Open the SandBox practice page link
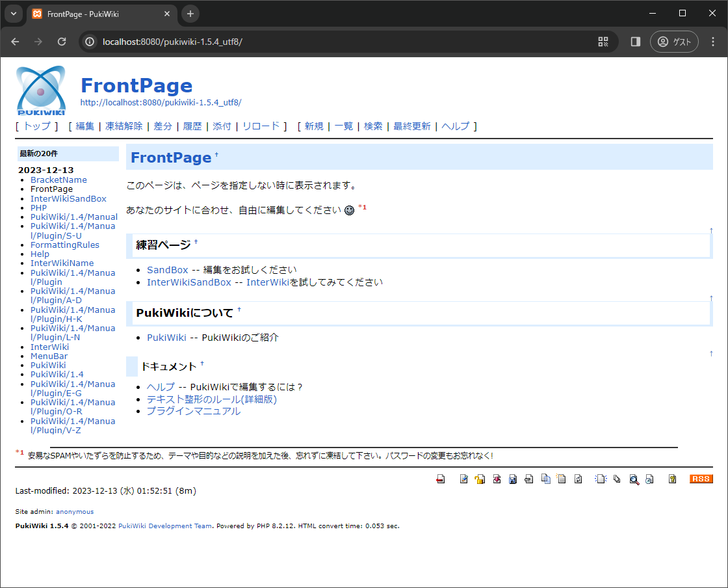 coord(167,269)
